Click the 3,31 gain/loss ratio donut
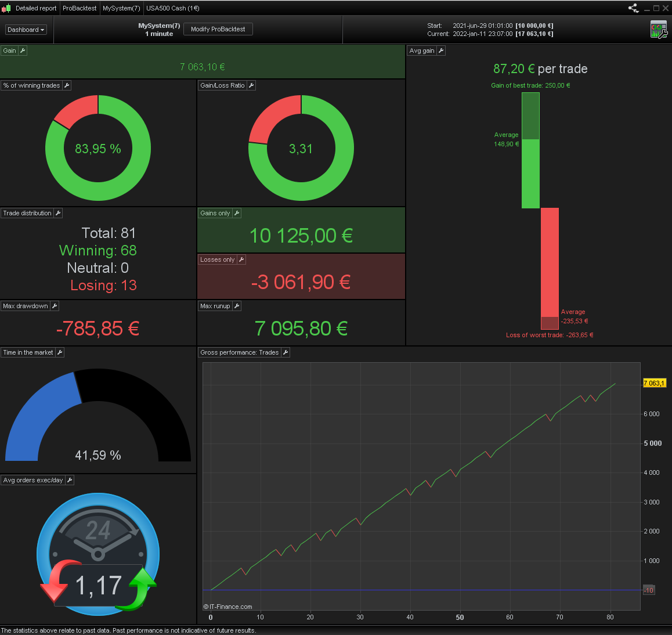Screen dimensions: 672x635 coord(301,148)
